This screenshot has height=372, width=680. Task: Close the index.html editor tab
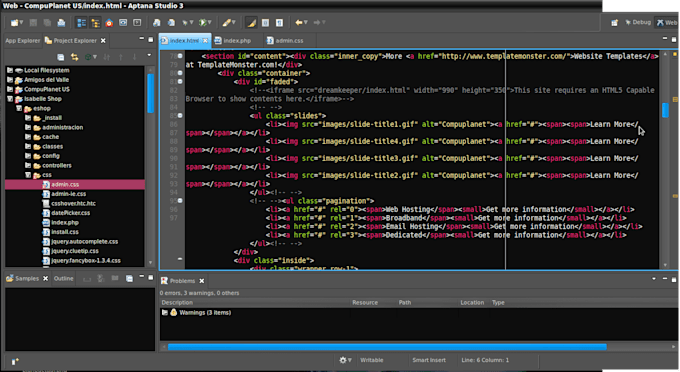(x=205, y=41)
